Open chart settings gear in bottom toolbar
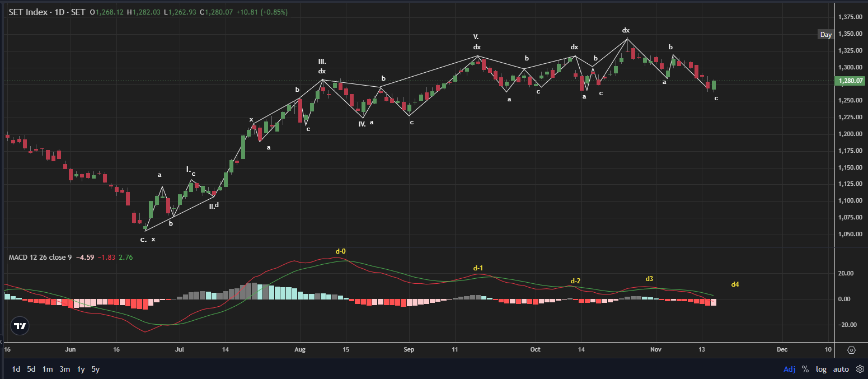The height and width of the screenshot is (379, 868). click(x=860, y=369)
